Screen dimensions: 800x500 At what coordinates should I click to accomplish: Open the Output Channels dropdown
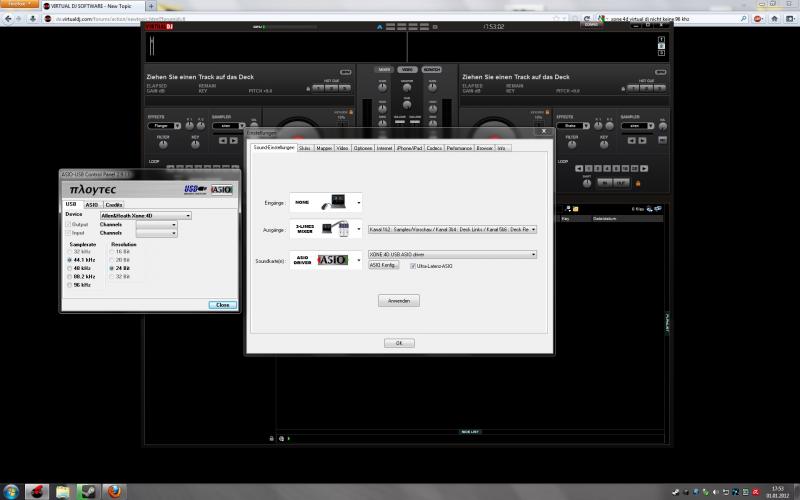[x=157, y=224]
